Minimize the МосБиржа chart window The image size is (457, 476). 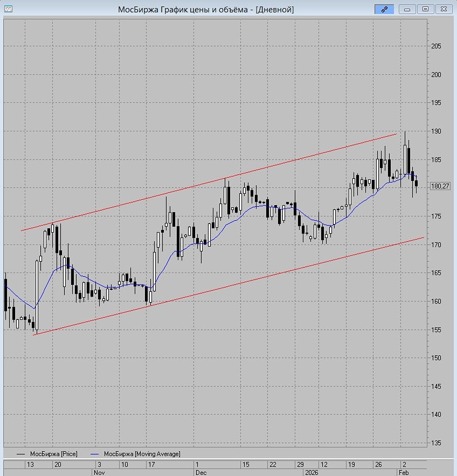tap(407, 9)
